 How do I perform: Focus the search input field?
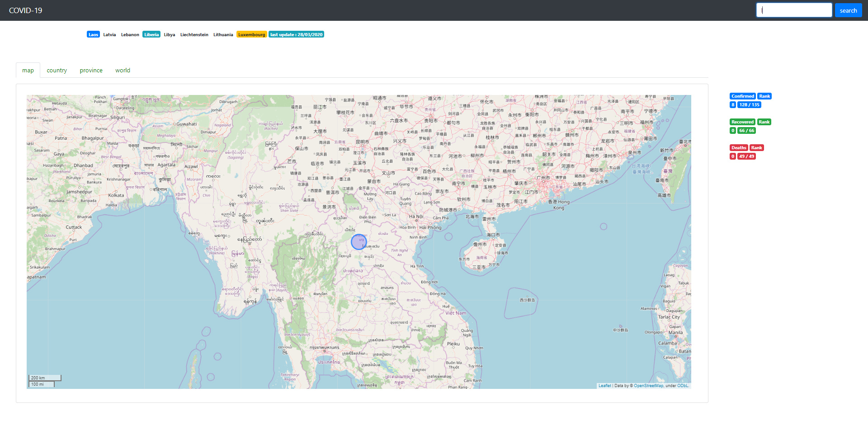point(794,10)
